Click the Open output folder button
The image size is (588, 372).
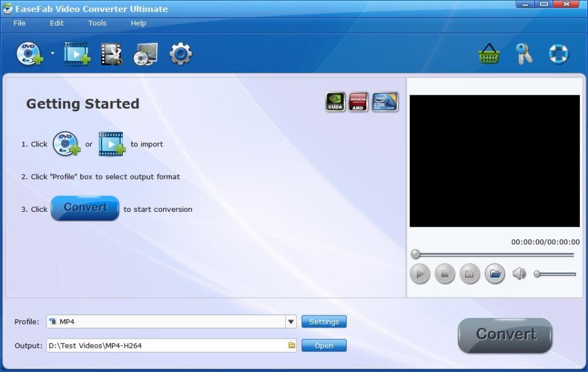coord(324,346)
